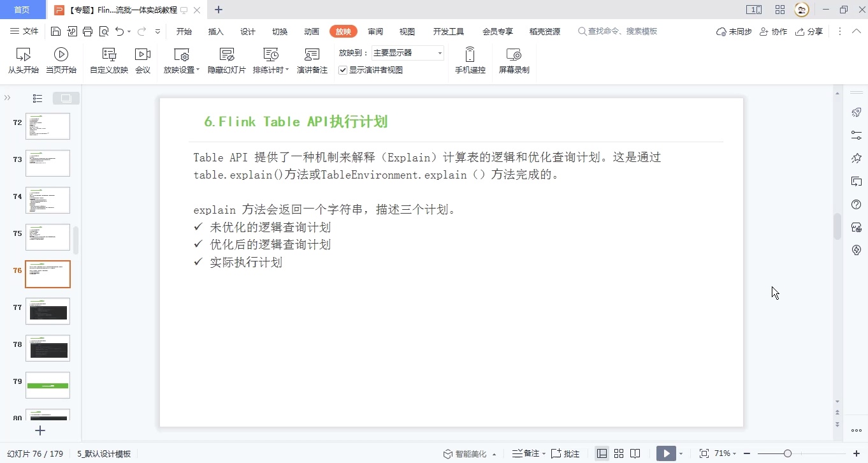Open the 开发工具 ribbon tab
The height and width of the screenshot is (463, 868).
click(x=448, y=31)
